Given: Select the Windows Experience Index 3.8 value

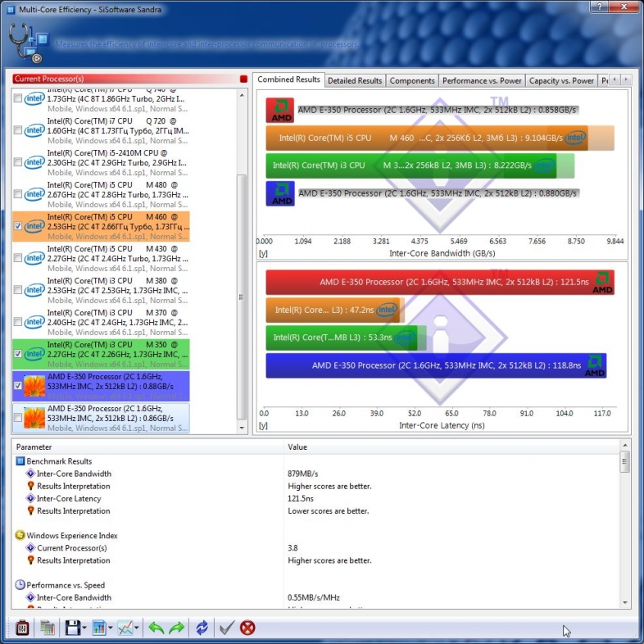Looking at the screenshot, I should (293, 547).
